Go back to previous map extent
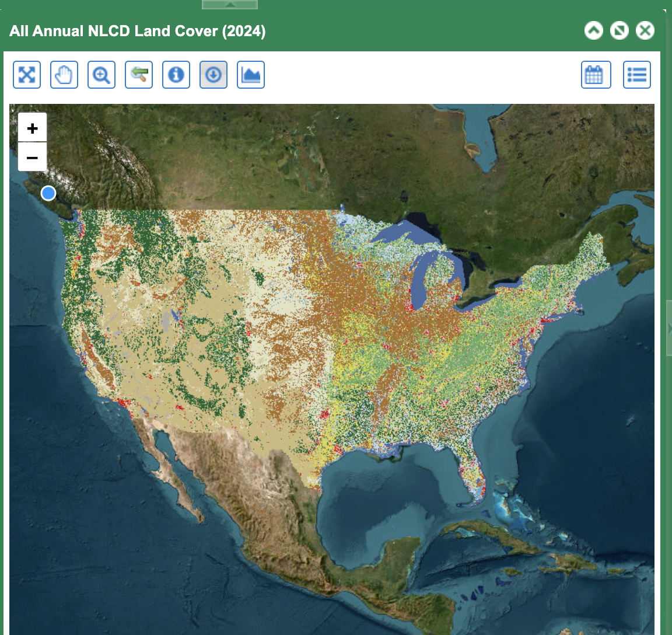The width and height of the screenshot is (672, 635). (x=138, y=75)
